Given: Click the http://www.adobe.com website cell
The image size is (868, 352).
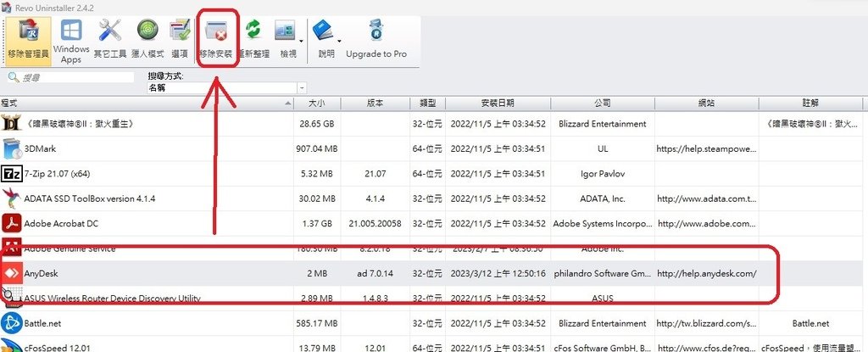Looking at the screenshot, I should [x=706, y=223].
